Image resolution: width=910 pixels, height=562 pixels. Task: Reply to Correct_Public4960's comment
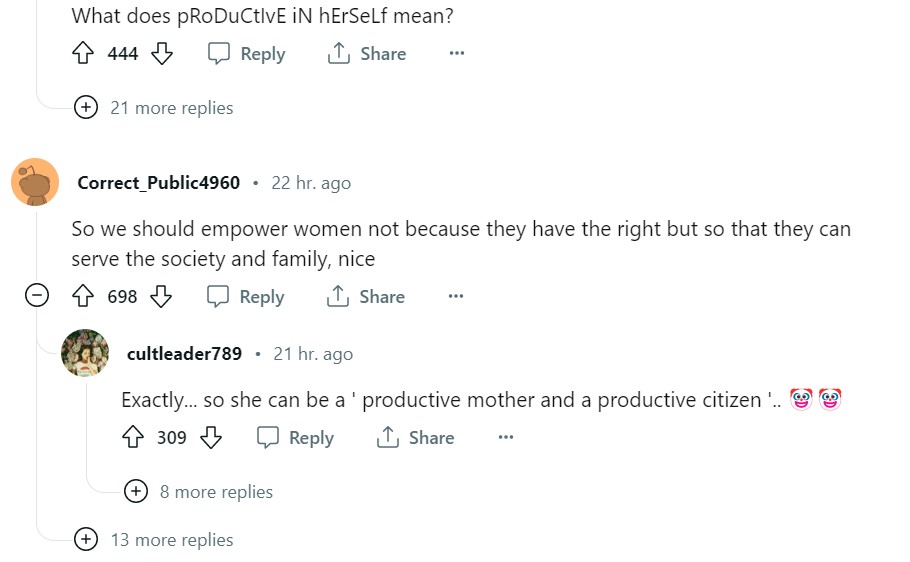pyautogui.click(x=246, y=297)
